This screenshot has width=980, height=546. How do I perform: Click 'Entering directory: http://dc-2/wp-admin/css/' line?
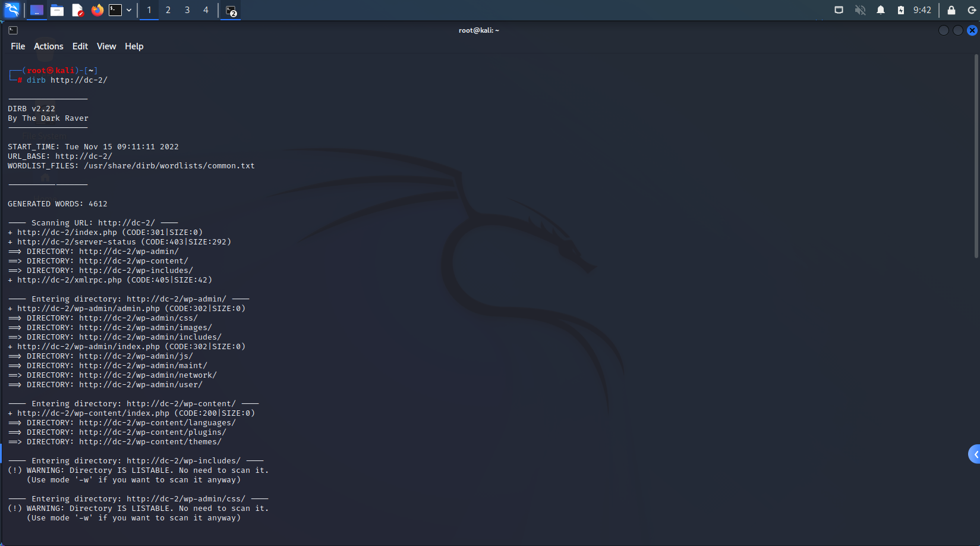pos(138,499)
